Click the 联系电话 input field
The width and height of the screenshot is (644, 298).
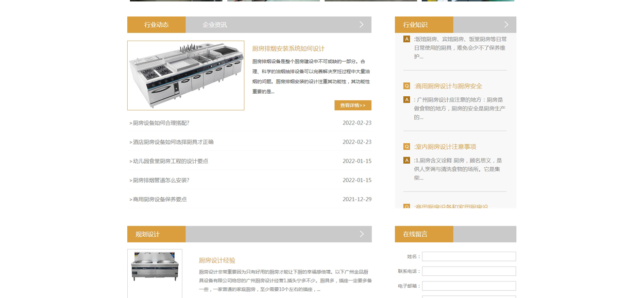[x=469, y=271]
